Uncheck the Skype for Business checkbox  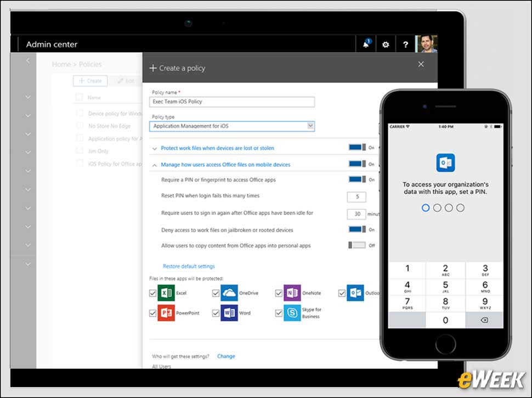tap(279, 313)
